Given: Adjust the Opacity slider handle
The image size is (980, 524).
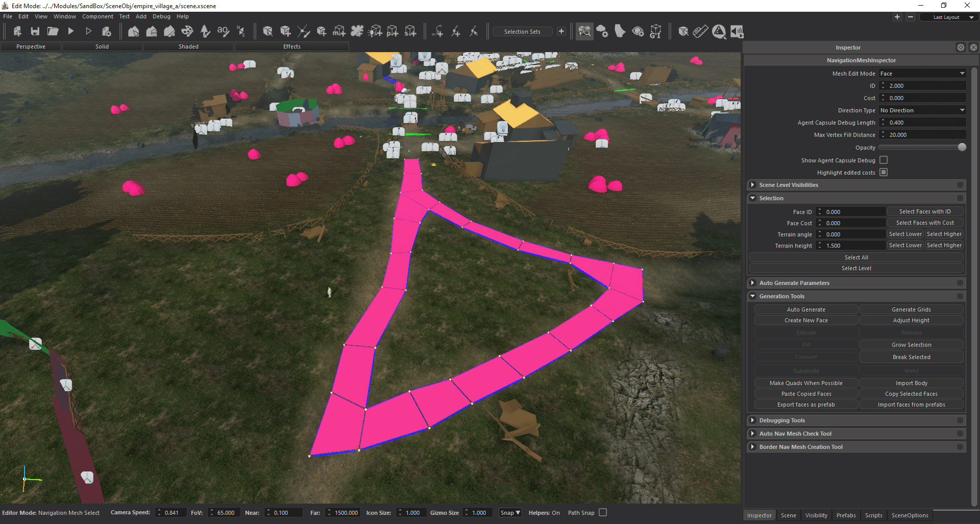Looking at the screenshot, I should pyautogui.click(x=962, y=148).
